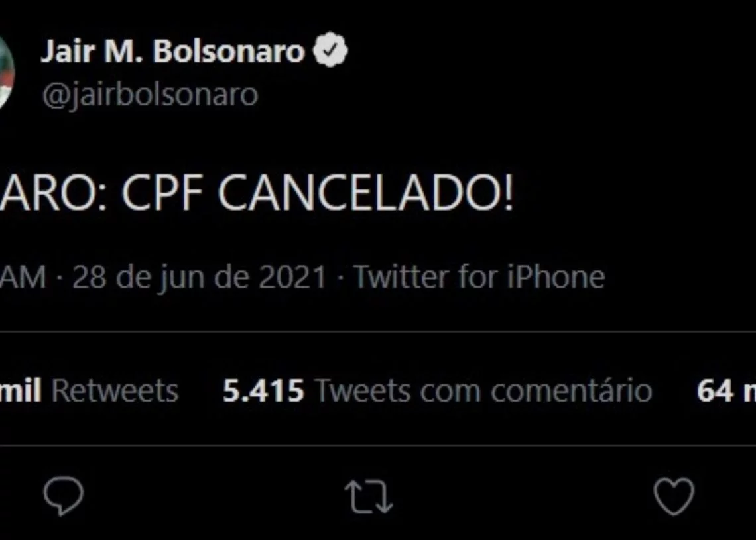The height and width of the screenshot is (540, 756).
Task: Open the profile avatar picture
Action: (6, 72)
